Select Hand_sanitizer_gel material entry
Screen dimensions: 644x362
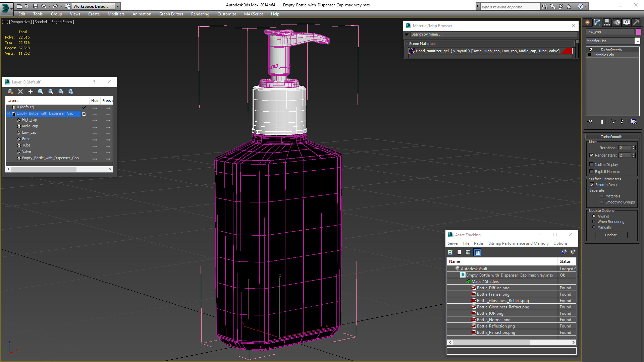(x=490, y=51)
